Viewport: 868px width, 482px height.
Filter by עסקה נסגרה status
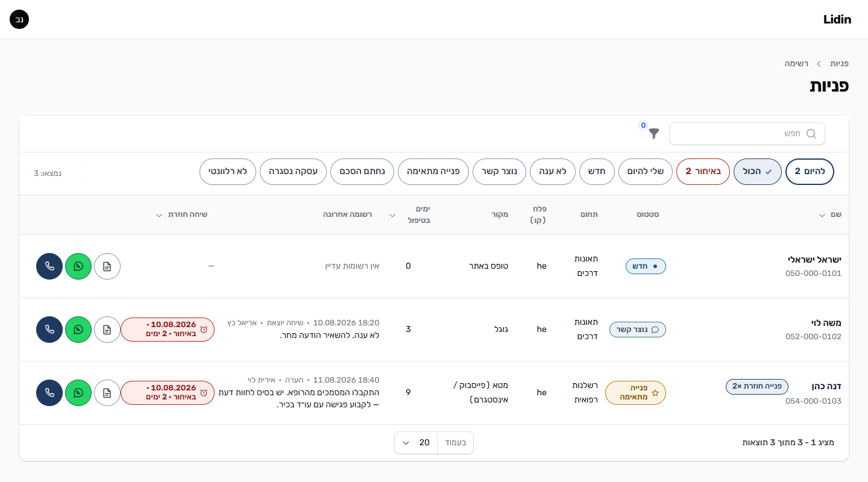pyautogui.click(x=293, y=172)
